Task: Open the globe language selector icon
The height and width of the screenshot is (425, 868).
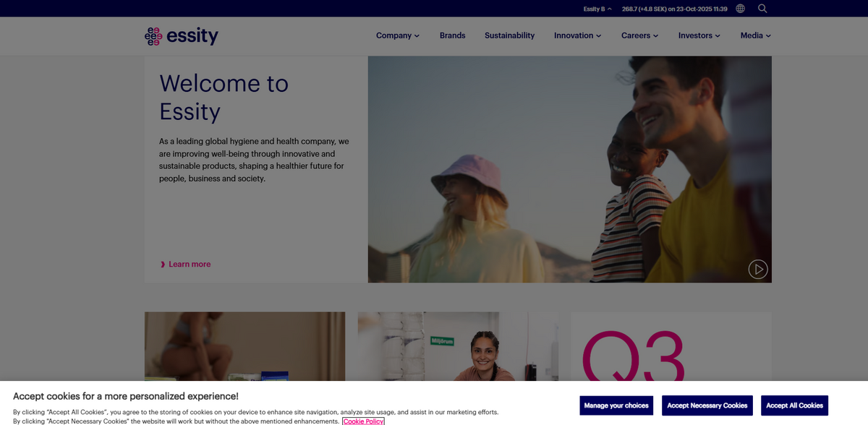Action: pyautogui.click(x=740, y=9)
